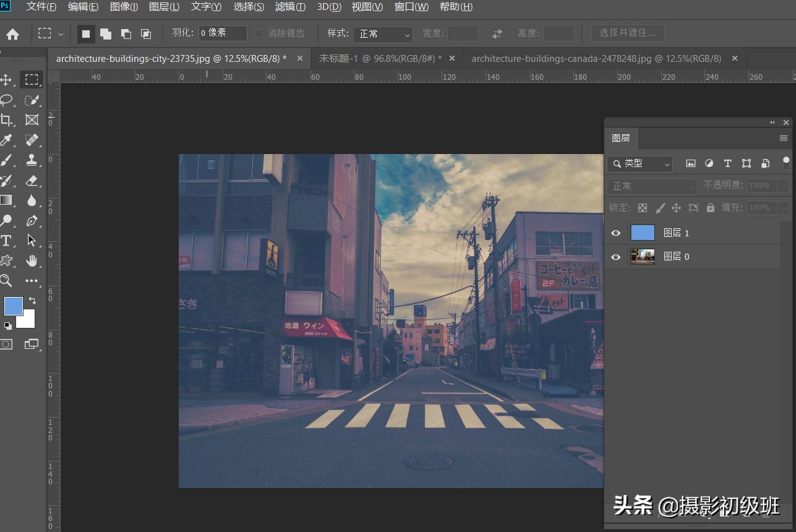The width and height of the screenshot is (796, 532).
Task: Toggle the layer filter on/off switch
Action: (786, 163)
